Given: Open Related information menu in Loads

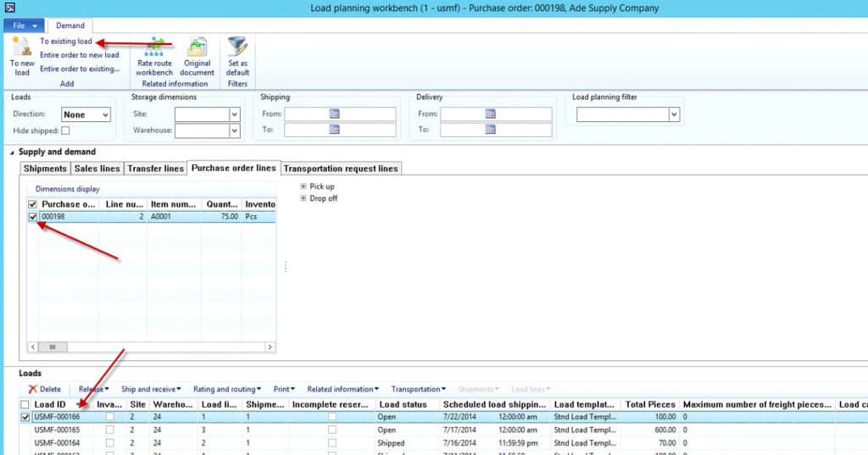Looking at the screenshot, I should point(343,389).
